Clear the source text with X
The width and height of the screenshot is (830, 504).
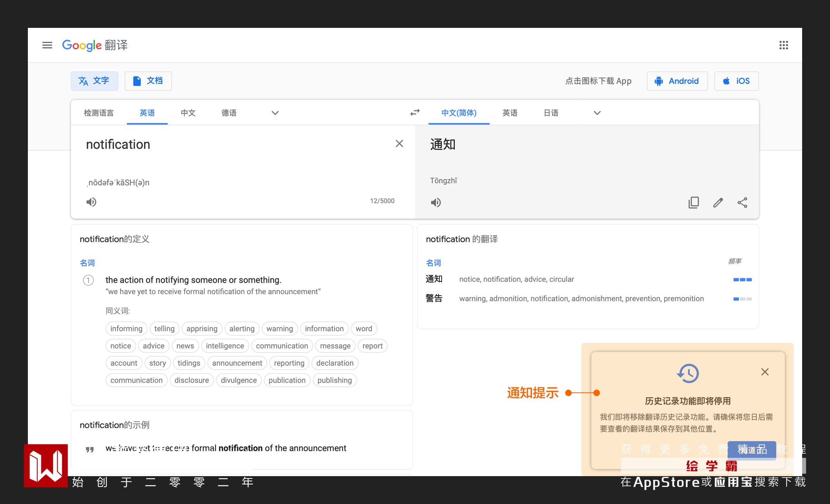click(399, 144)
